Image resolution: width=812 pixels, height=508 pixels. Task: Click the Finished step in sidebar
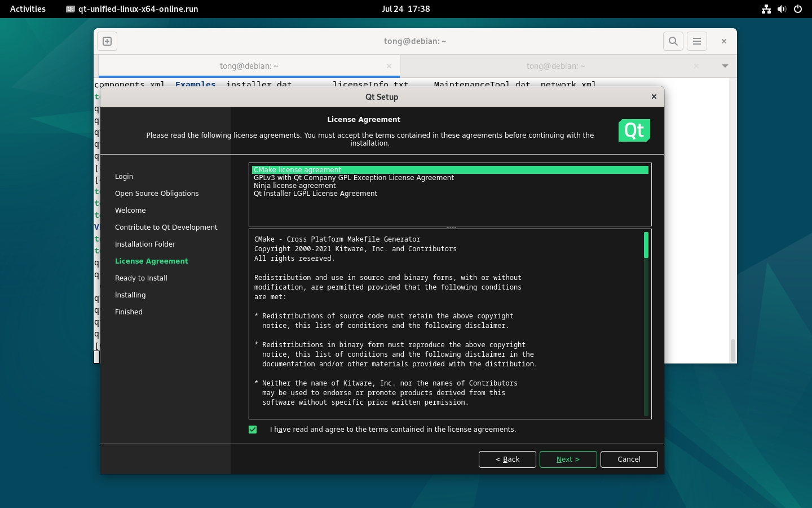[x=129, y=312]
